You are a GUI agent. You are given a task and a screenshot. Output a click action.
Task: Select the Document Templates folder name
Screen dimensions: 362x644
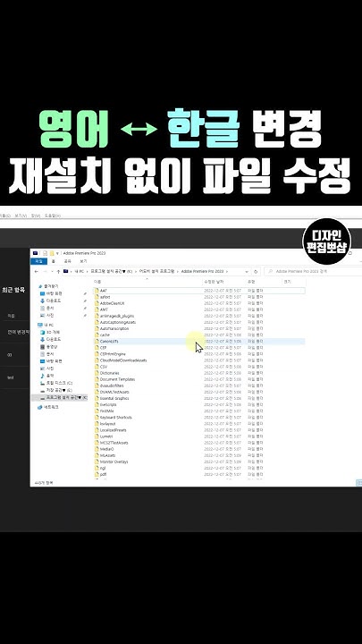click(x=117, y=379)
